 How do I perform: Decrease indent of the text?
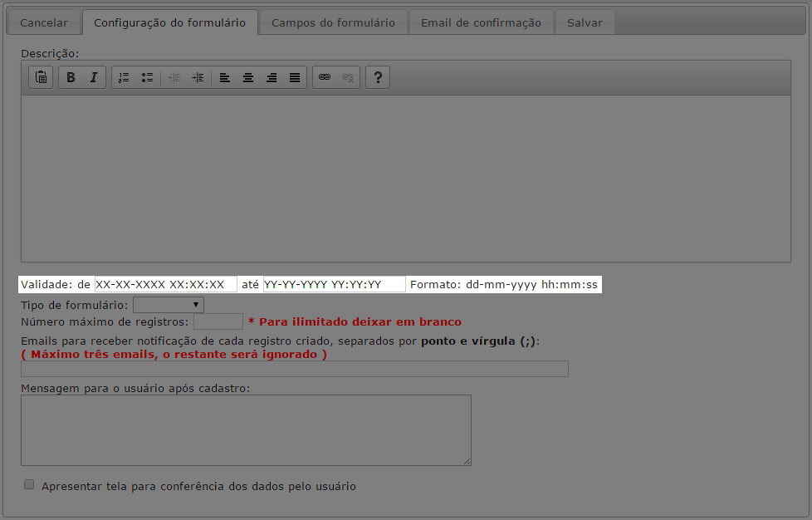coord(174,77)
